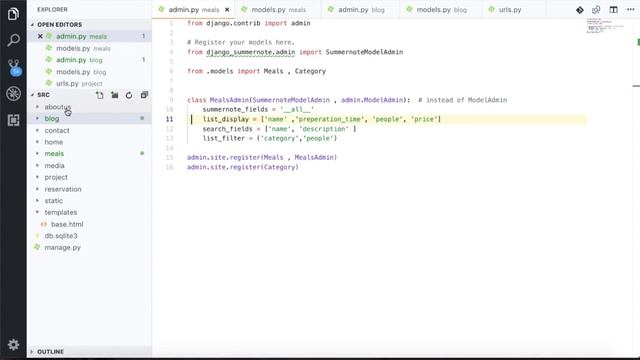Viewport: 640px width, 360px height.
Task: Collapse all folders in SRC explorer
Action: [x=144, y=95]
